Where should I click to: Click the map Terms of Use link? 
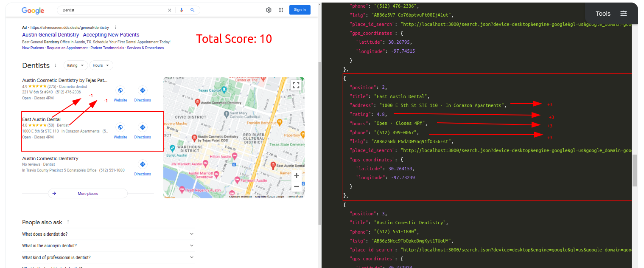pos(295,197)
